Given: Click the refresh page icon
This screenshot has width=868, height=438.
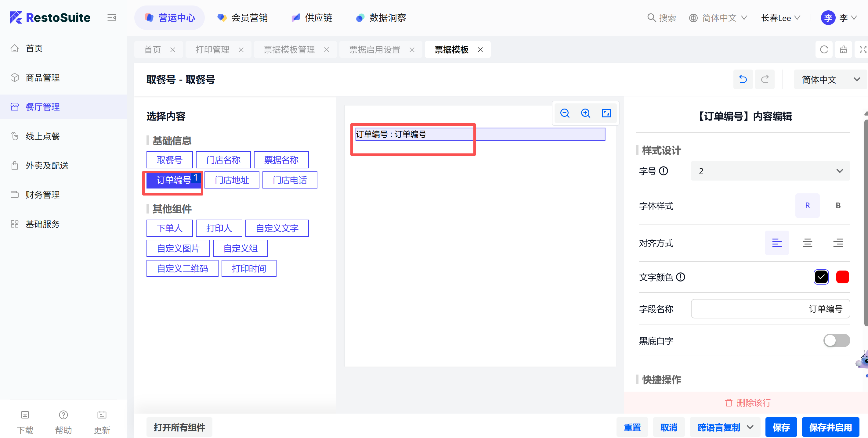Looking at the screenshot, I should point(824,50).
